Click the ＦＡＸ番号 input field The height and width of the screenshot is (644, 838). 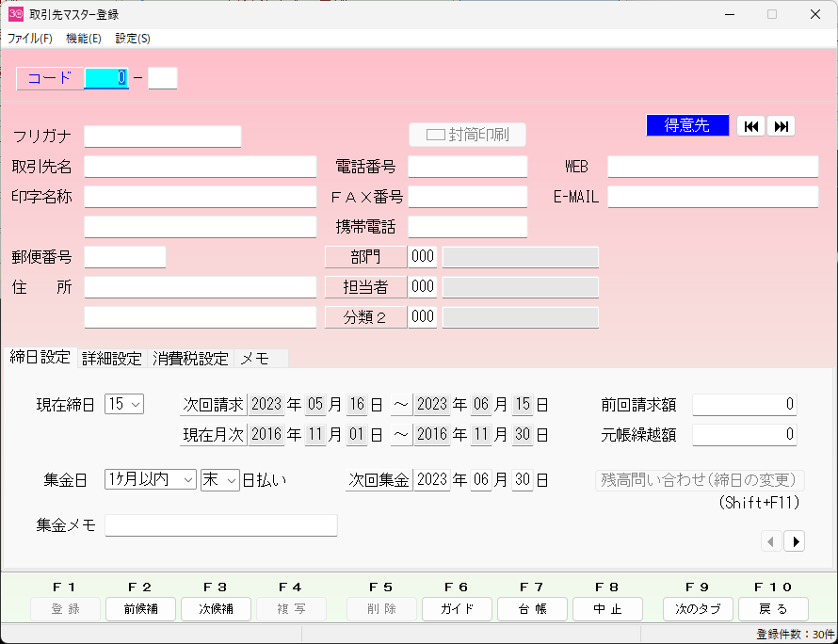[x=468, y=197]
